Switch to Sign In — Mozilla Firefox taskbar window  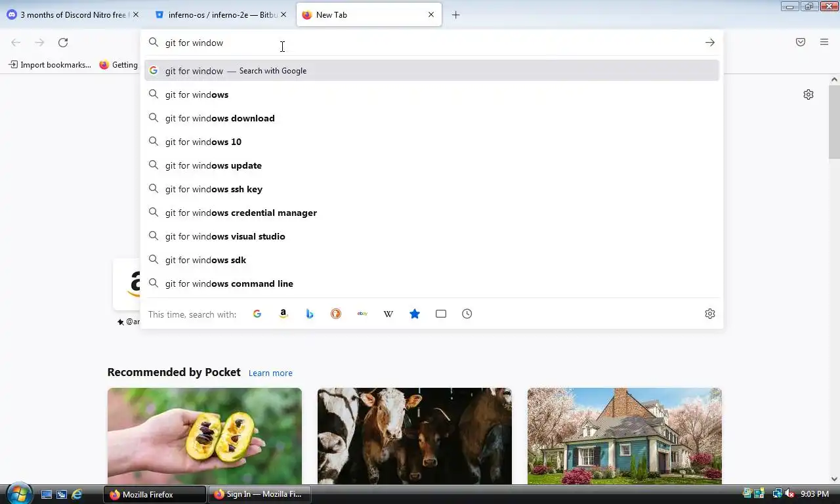point(259,494)
